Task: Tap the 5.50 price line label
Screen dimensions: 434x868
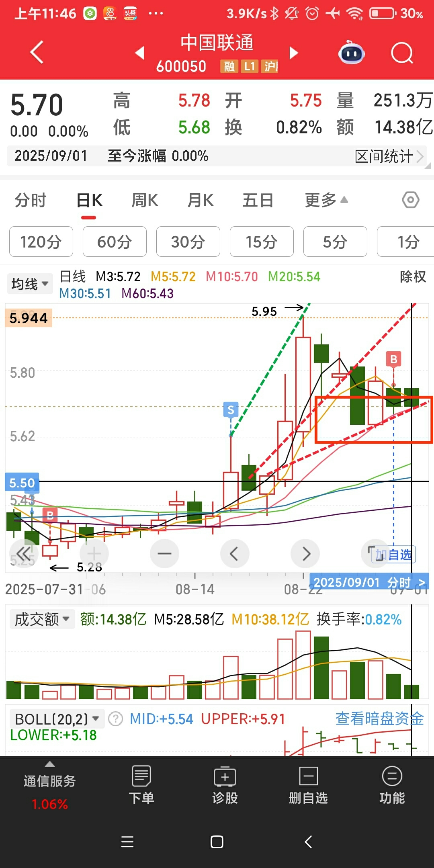Action: (22, 483)
